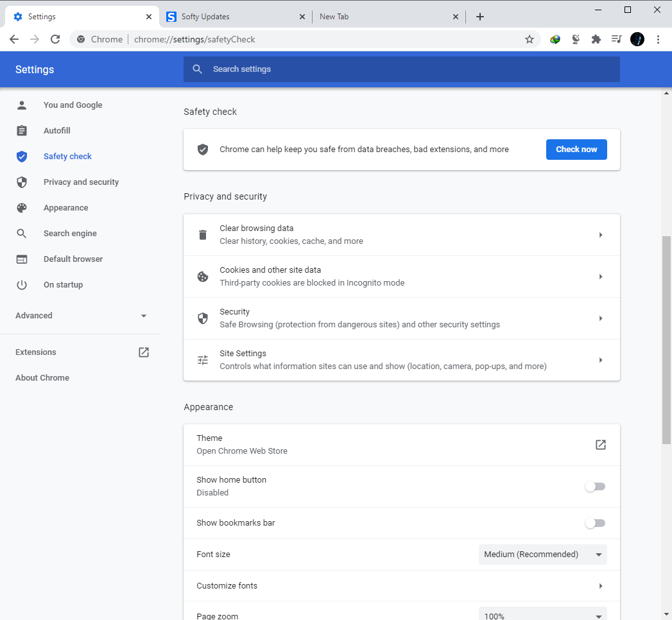Viewport: 672px width, 620px height.
Task: Open About Chrome page
Action: click(42, 378)
